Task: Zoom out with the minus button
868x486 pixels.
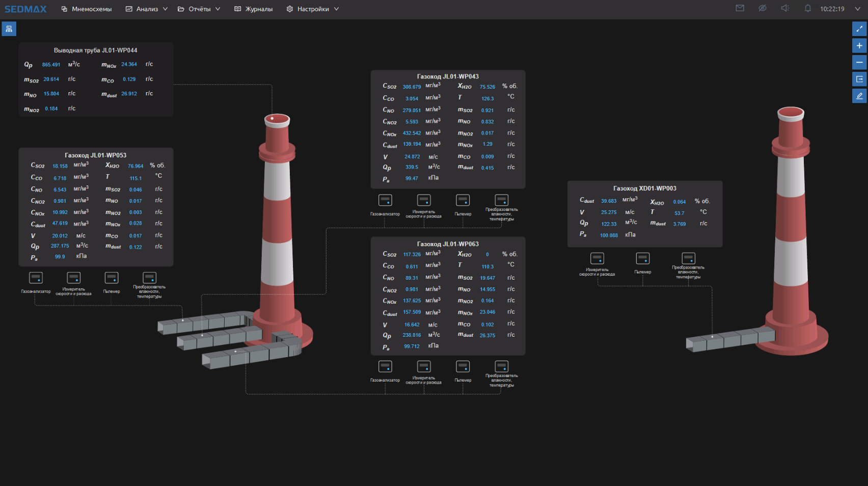Action: coord(859,62)
